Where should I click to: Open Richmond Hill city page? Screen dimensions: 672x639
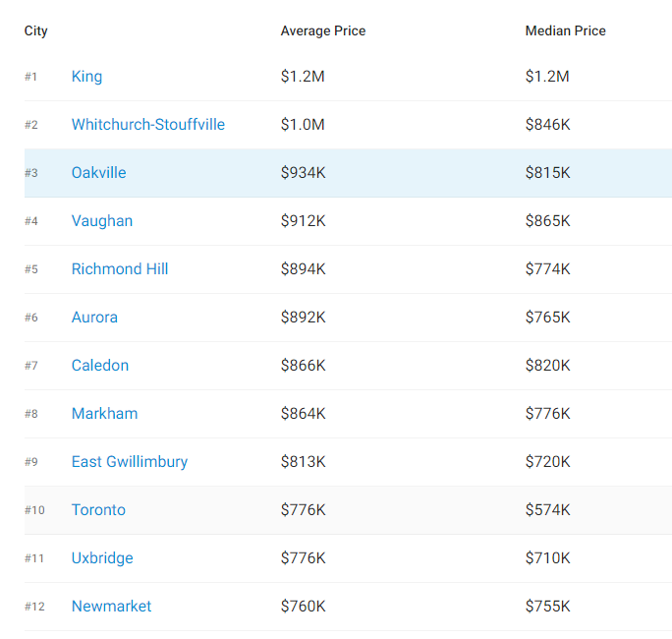click(119, 269)
